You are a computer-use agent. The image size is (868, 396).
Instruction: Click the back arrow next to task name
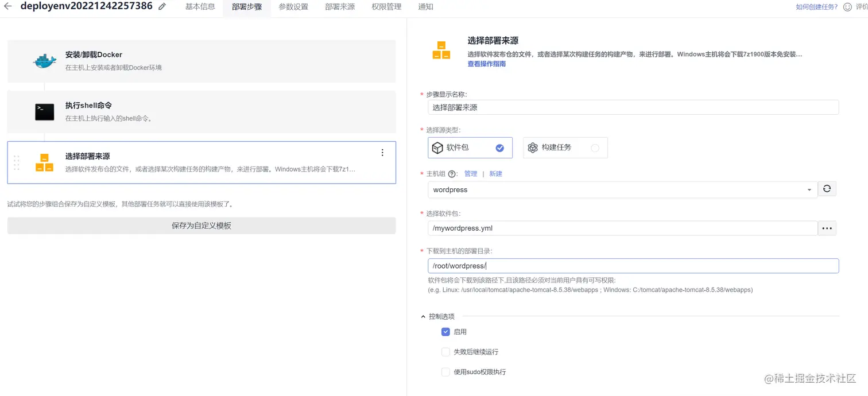[x=8, y=6]
